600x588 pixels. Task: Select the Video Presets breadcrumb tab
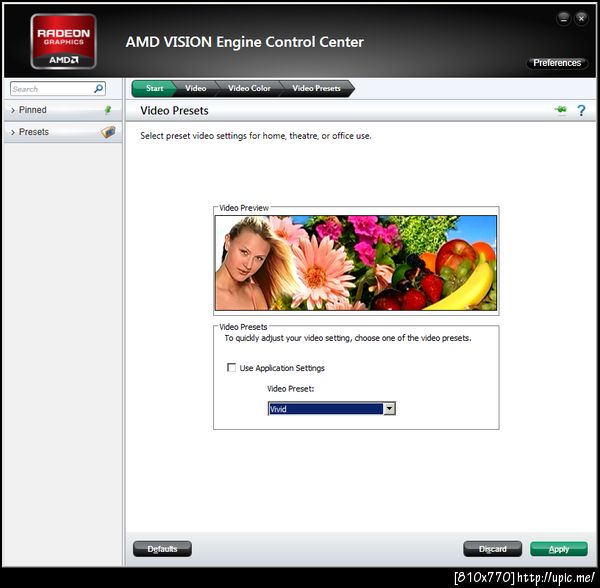pyautogui.click(x=316, y=88)
